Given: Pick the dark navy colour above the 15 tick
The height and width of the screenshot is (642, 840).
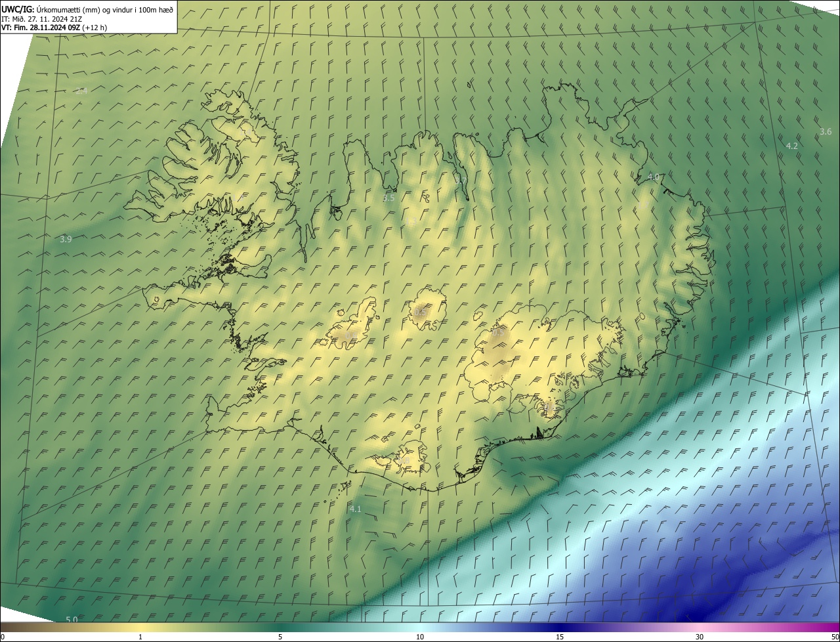Looking at the screenshot, I should (560, 627).
